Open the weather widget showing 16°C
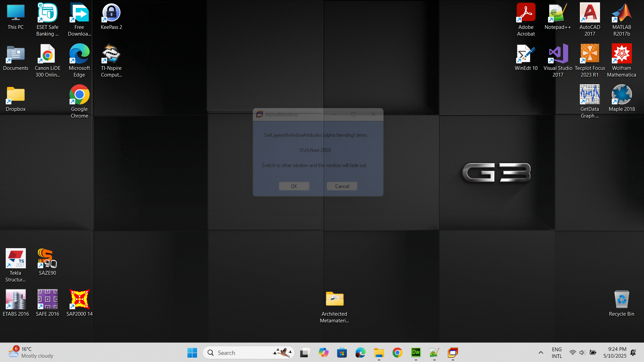This screenshot has height=362, width=644. click(x=31, y=353)
